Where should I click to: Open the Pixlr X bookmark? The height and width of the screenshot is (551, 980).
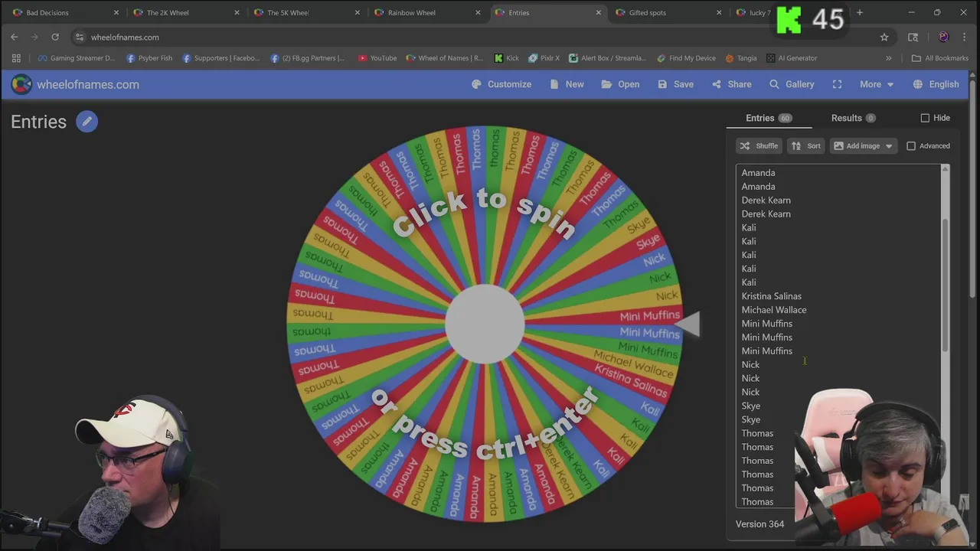tap(543, 58)
